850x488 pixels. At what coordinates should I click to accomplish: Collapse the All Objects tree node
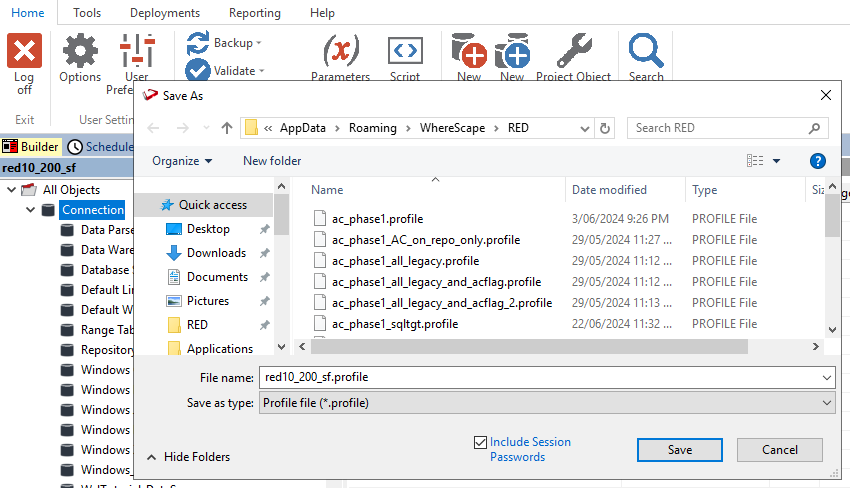tap(12, 190)
